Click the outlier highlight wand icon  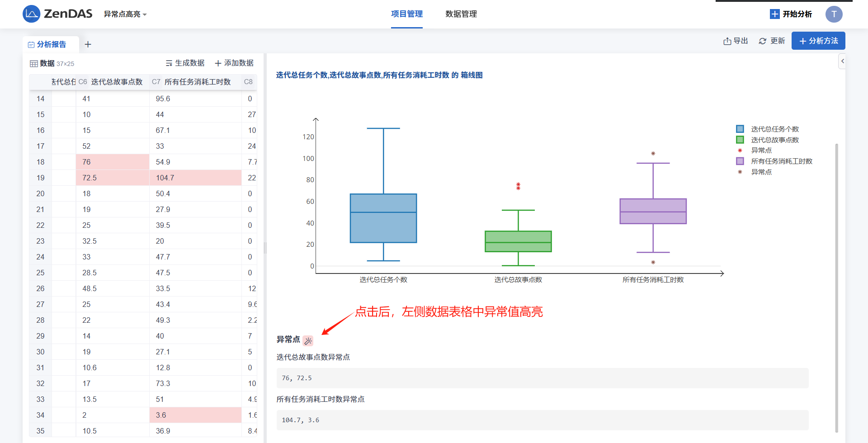[308, 341]
